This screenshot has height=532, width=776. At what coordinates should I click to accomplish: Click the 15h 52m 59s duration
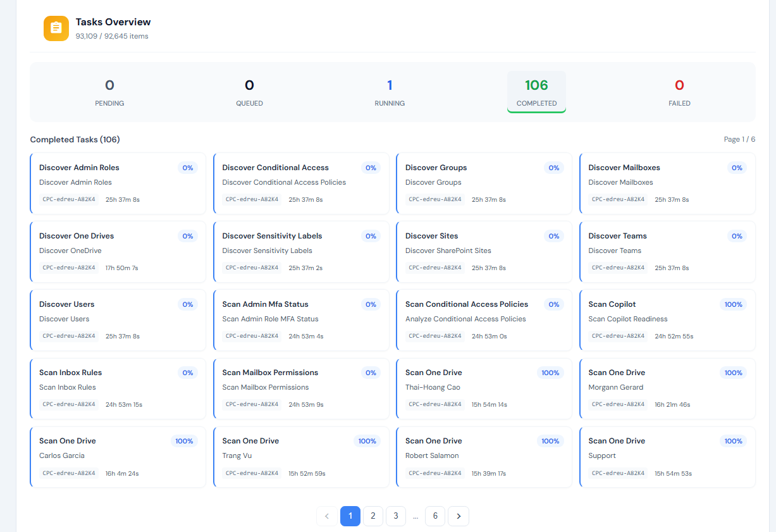(307, 473)
